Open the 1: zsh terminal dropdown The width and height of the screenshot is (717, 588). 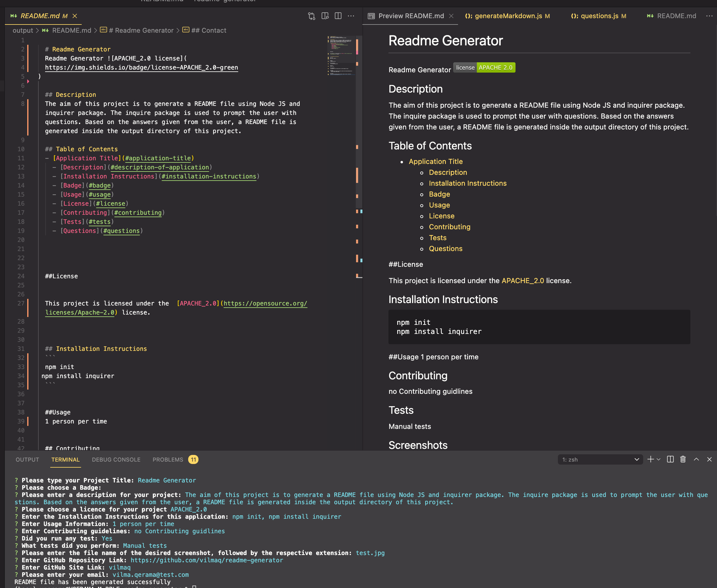pyautogui.click(x=600, y=460)
